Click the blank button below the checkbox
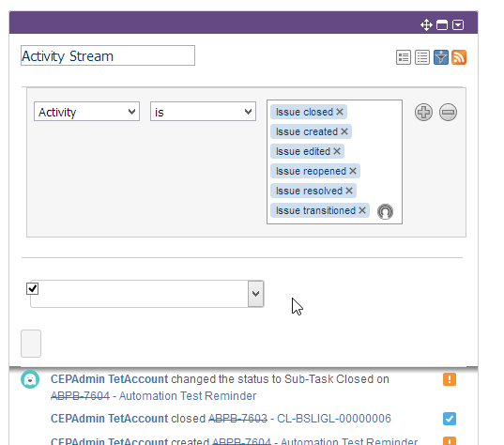This screenshot has height=445, width=504. 31,344
